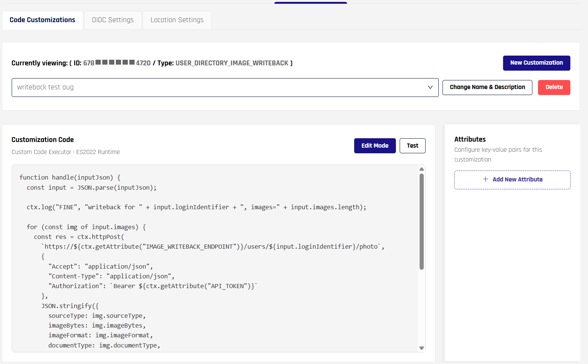The height and width of the screenshot is (364, 588).
Task: Click the 'imageFormat: img.imageFormat,' line
Action: 101,335
